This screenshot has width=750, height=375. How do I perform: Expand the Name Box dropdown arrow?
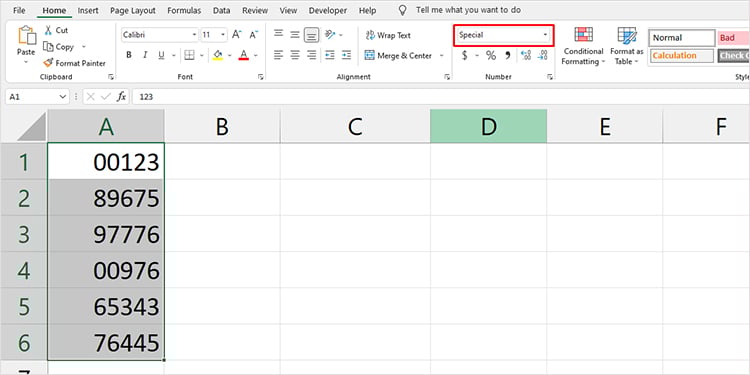click(x=63, y=97)
